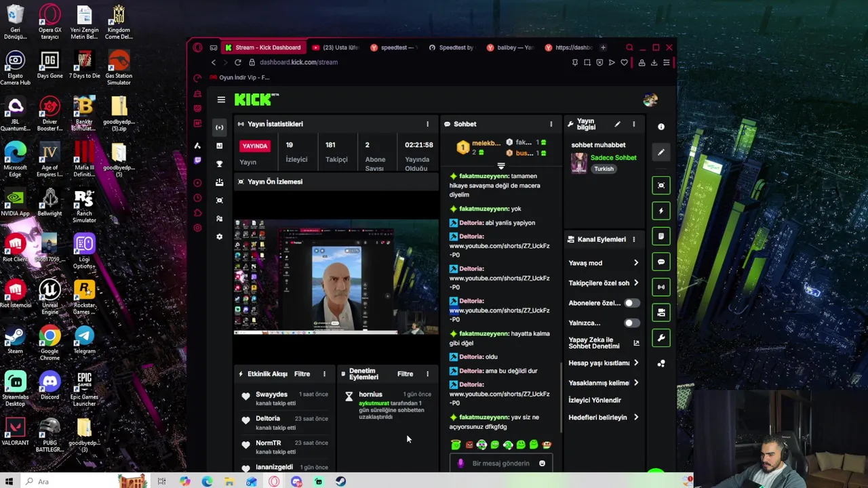Open Telegram desktop shortcut
868x488 pixels.
(84, 340)
